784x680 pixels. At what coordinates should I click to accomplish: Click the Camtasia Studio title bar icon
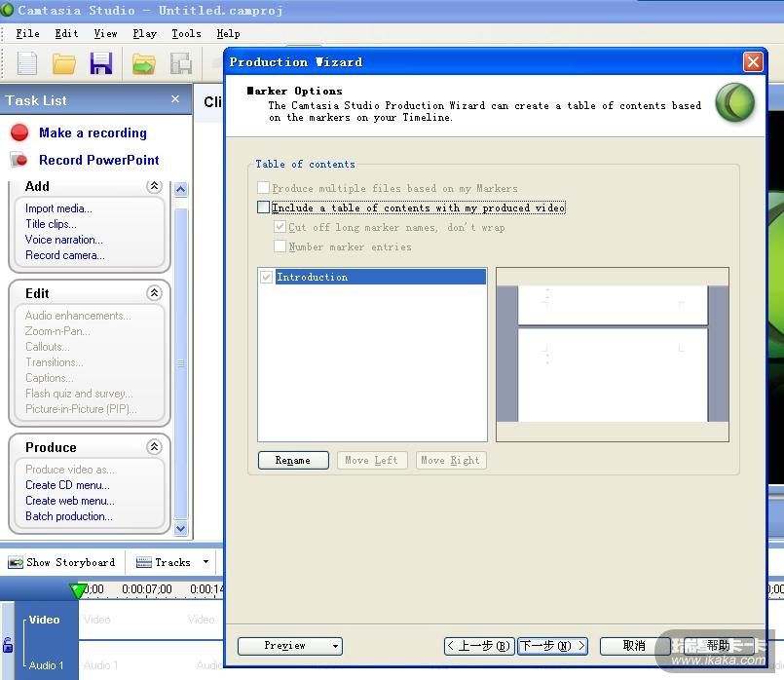7,10
